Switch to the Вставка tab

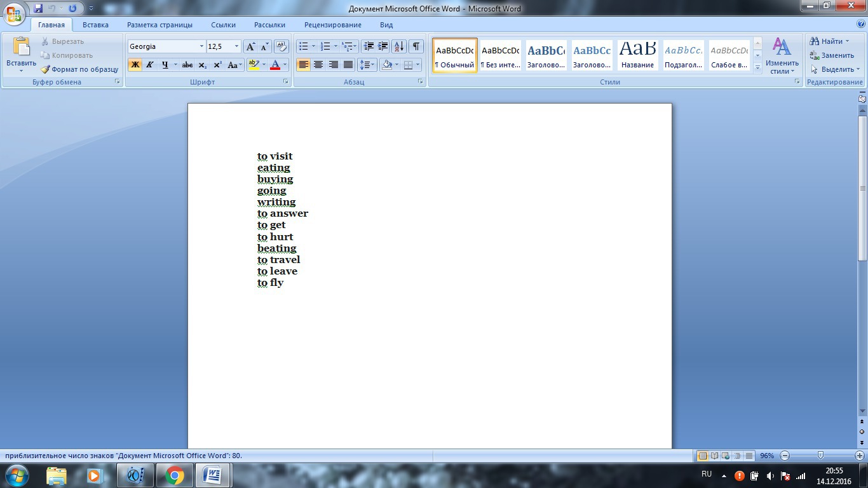point(95,25)
